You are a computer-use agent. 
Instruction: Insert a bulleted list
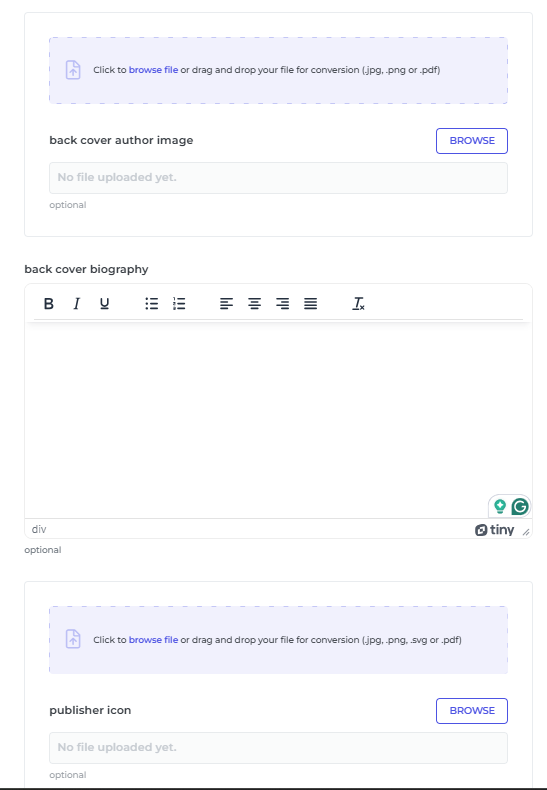(152, 303)
